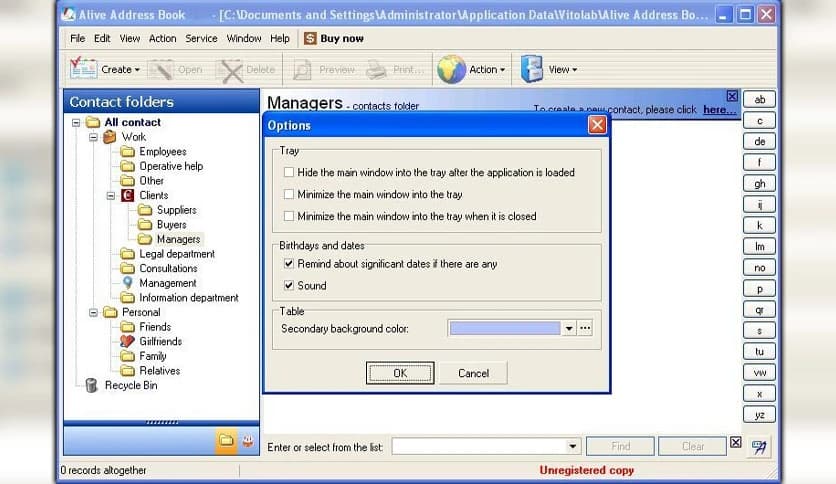Open the File menu

coord(77,38)
